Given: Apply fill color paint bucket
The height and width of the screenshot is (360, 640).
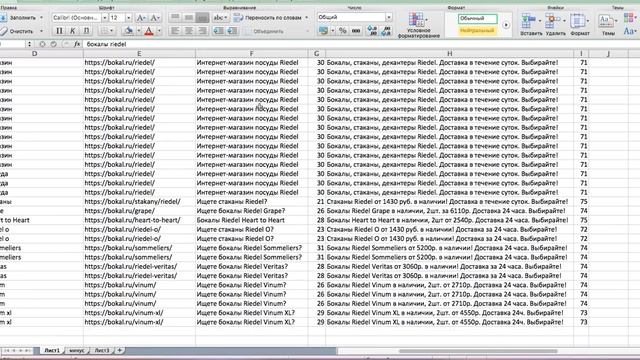Looking at the screenshot, I should pyautogui.click(x=129, y=31).
